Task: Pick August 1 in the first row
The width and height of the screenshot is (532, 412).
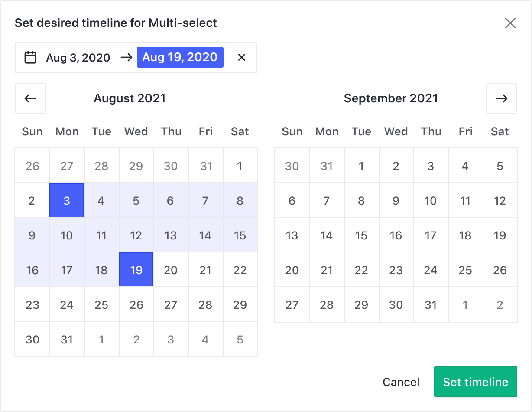Action: pyautogui.click(x=240, y=166)
